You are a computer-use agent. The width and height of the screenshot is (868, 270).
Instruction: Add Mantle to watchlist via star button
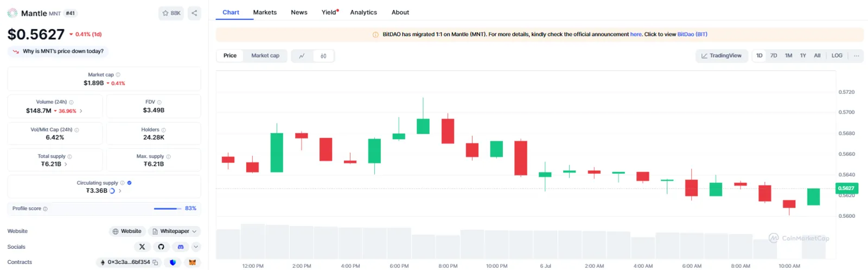[x=171, y=13]
